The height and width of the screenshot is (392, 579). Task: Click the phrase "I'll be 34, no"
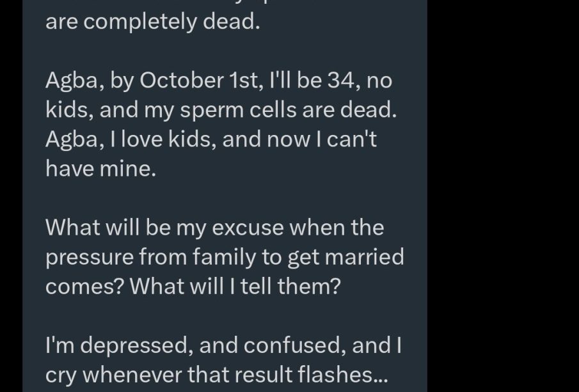(331, 80)
